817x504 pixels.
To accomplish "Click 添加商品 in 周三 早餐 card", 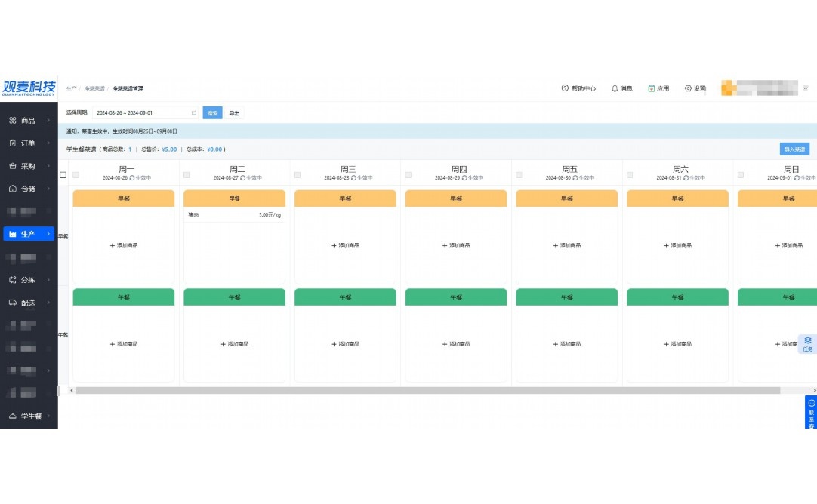I will [x=345, y=246].
